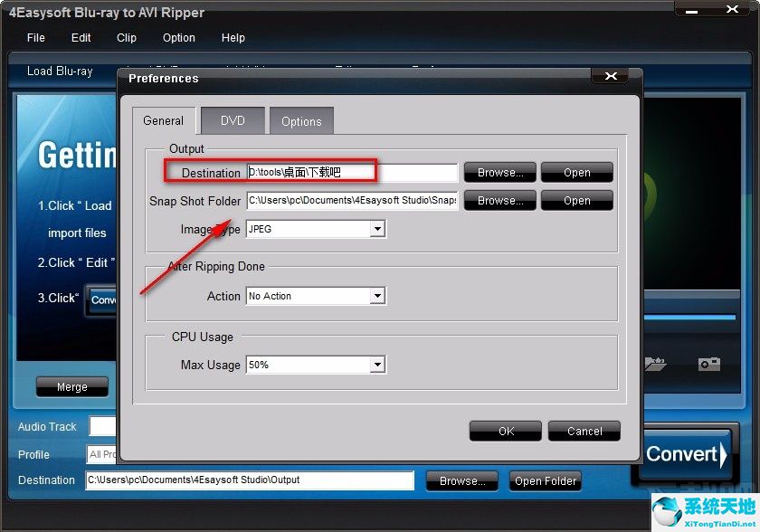The image size is (760, 532).
Task: Click the Open Folder button
Action: click(x=546, y=481)
